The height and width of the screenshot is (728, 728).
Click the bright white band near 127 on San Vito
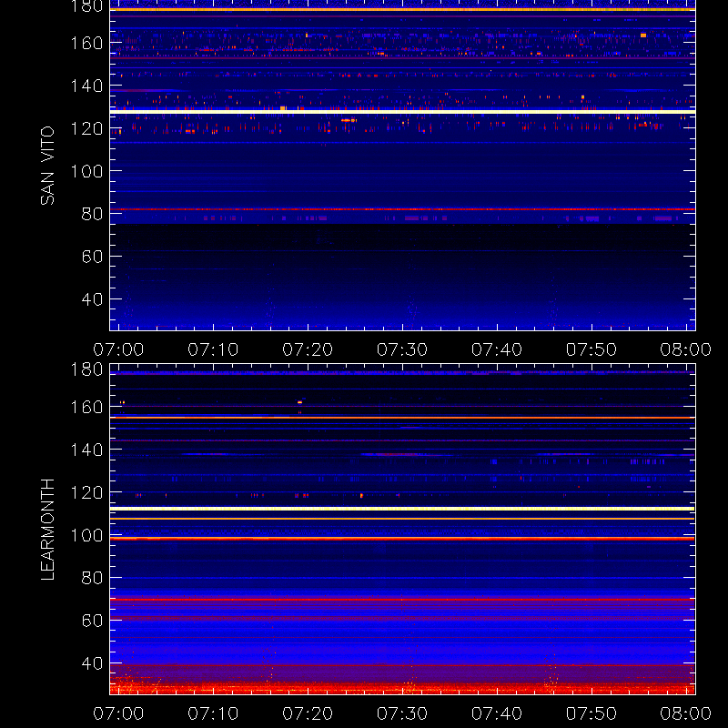402,112
